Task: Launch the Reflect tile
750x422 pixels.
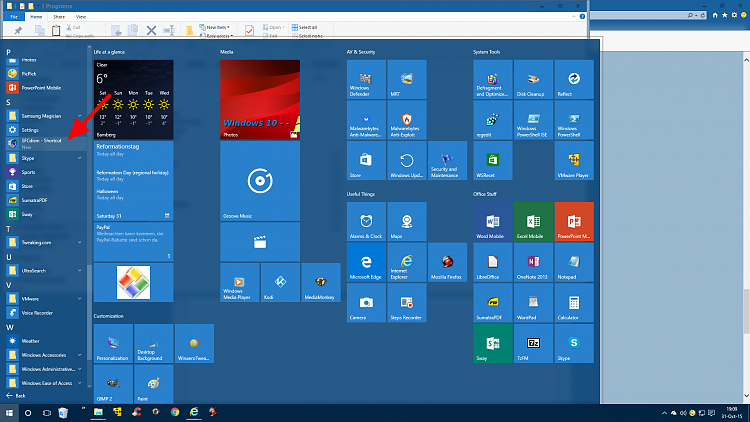Action: 574,79
